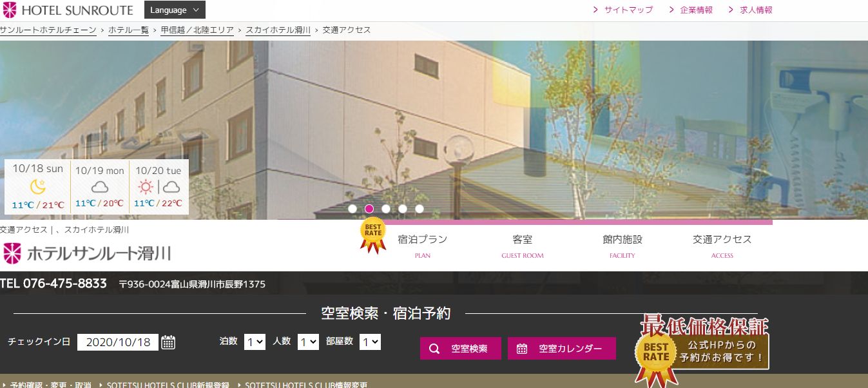
Task: Click the check-in date field 2020/10/18
Action: click(118, 342)
